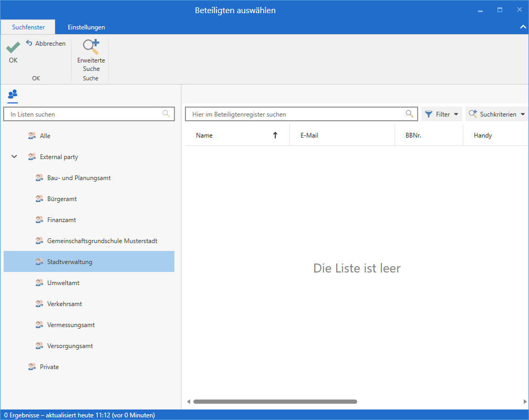This screenshot has width=529, height=420.
Task: Sort by the Name column header
Action: pos(237,135)
